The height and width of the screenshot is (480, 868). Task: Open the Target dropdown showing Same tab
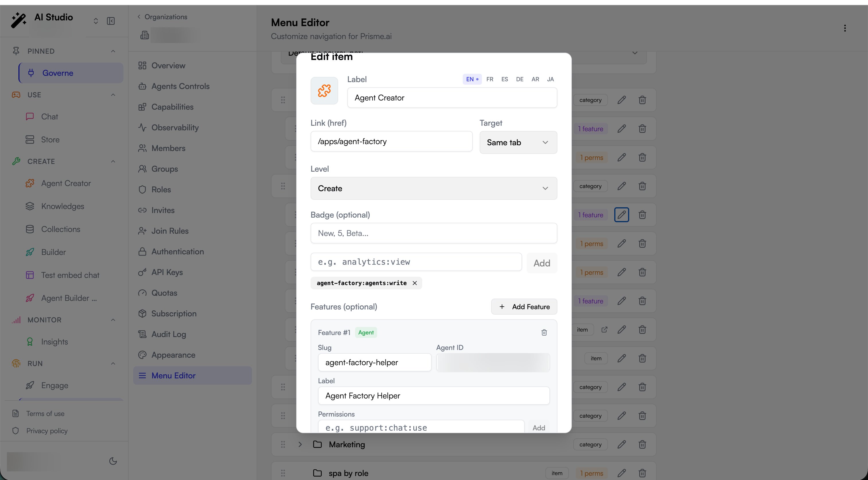click(x=518, y=143)
